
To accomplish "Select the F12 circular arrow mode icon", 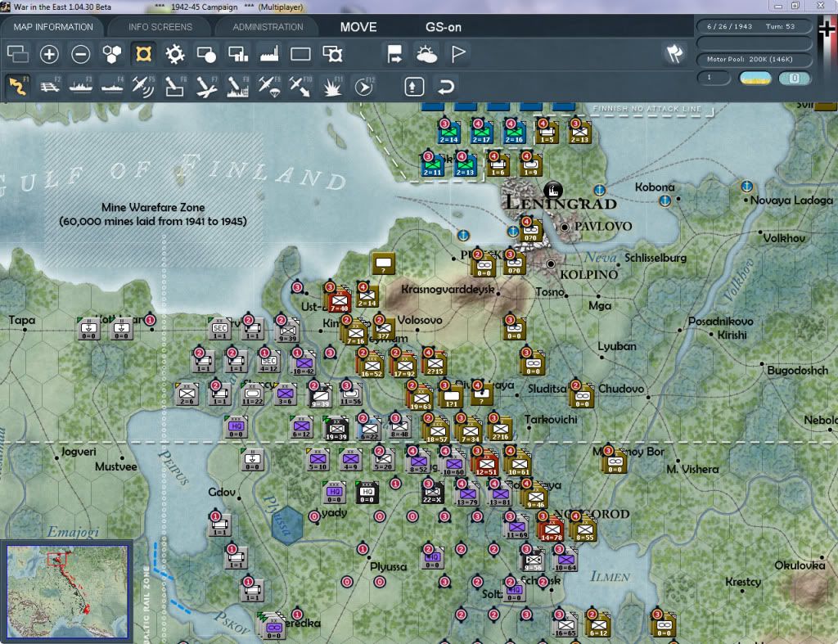I will coord(364,86).
